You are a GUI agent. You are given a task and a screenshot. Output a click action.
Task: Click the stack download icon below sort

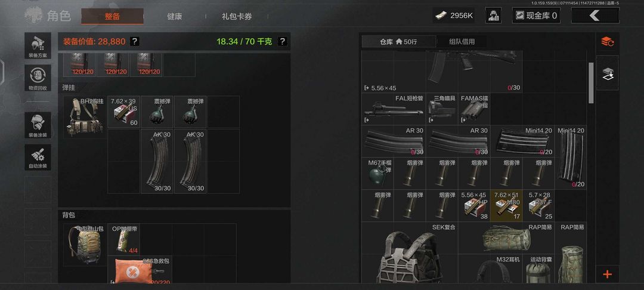(607, 73)
